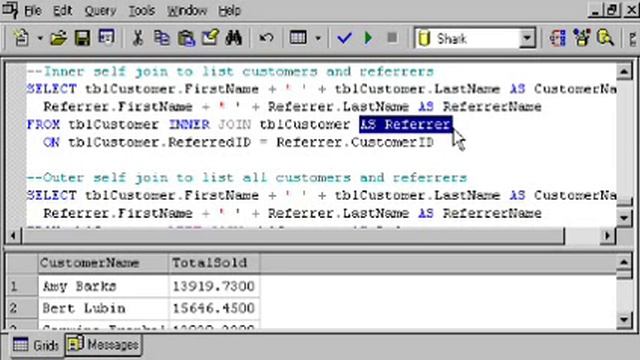Click the New Query toolbar icon
Screen dimensions: 640x360
21,38
